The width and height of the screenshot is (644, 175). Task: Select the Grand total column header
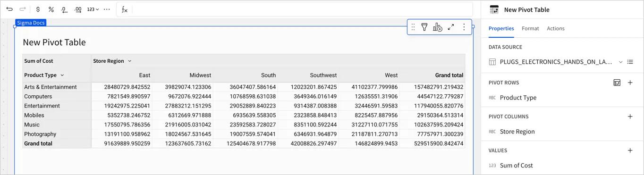(432, 75)
